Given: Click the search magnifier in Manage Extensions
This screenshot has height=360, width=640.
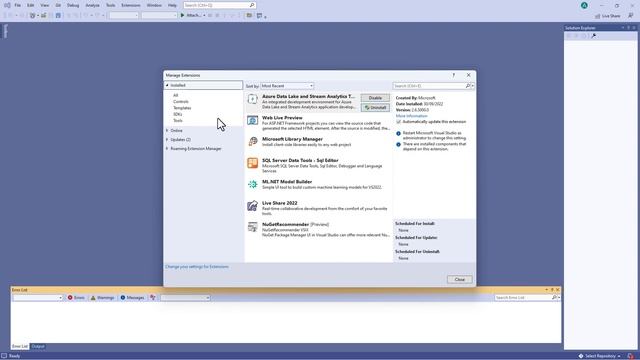Looking at the screenshot, I should [x=468, y=86].
